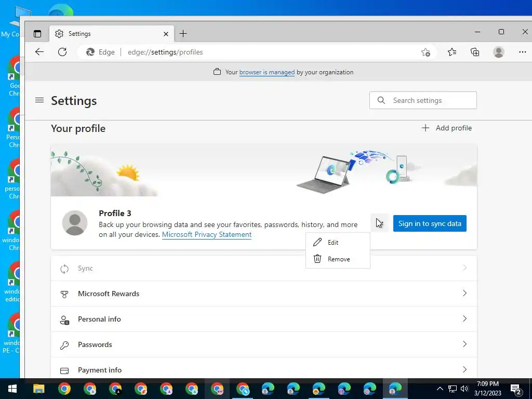This screenshot has height=399, width=532.
Task: Open a new tab with plus button
Action: (x=183, y=34)
